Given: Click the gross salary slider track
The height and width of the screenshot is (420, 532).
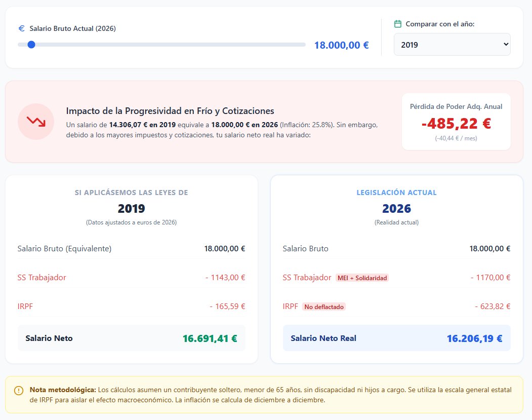Looking at the screenshot, I should click(x=161, y=45).
